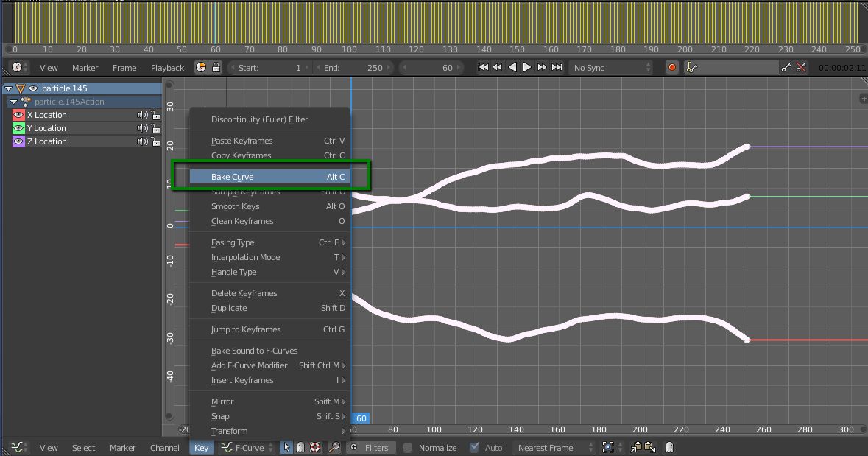This screenshot has width=868, height=456.
Task: Select Duplicate menu entry
Action: [x=269, y=308]
